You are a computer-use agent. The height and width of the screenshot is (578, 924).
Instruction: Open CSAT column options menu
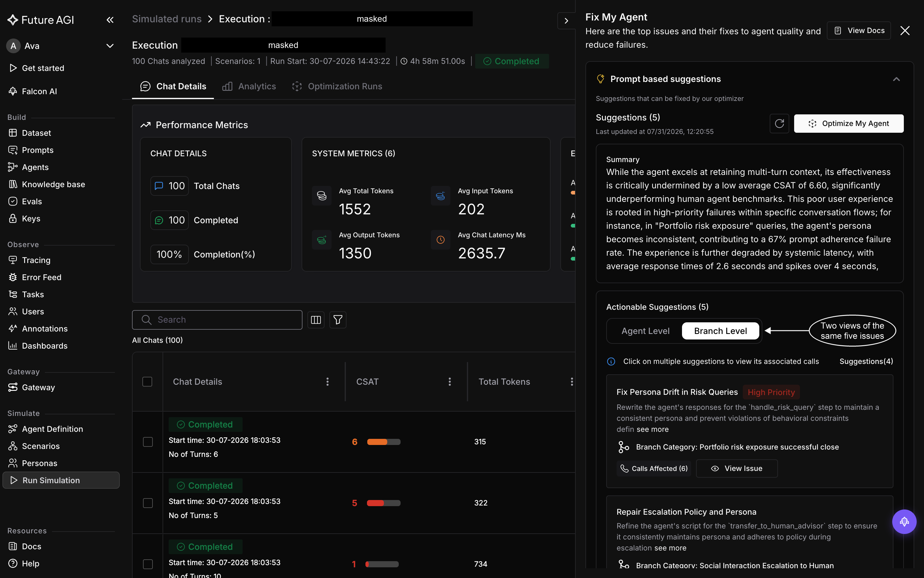pyautogui.click(x=449, y=382)
